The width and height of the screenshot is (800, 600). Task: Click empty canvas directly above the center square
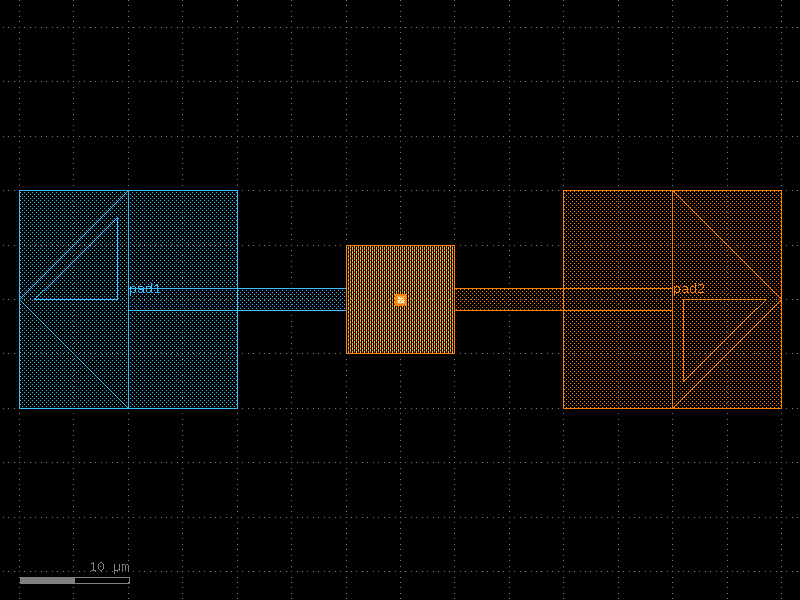[400, 150]
